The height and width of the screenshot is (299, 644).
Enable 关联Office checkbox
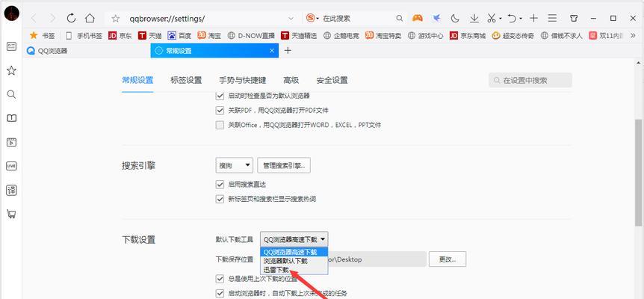coord(220,125)
